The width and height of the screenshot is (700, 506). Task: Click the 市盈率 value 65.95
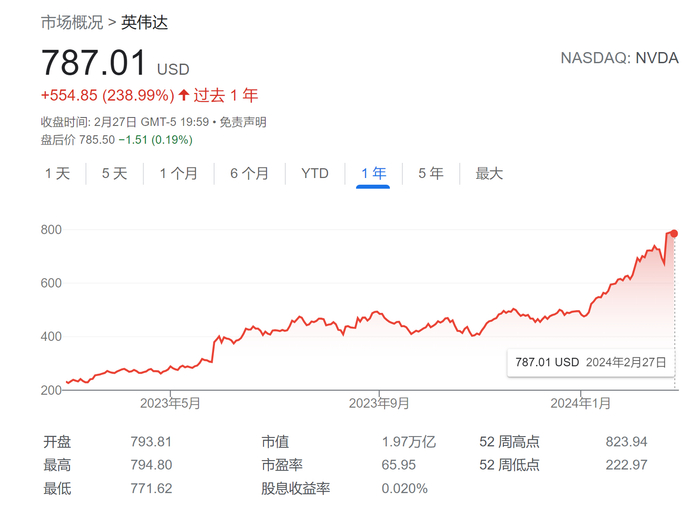tap(398, 465)
